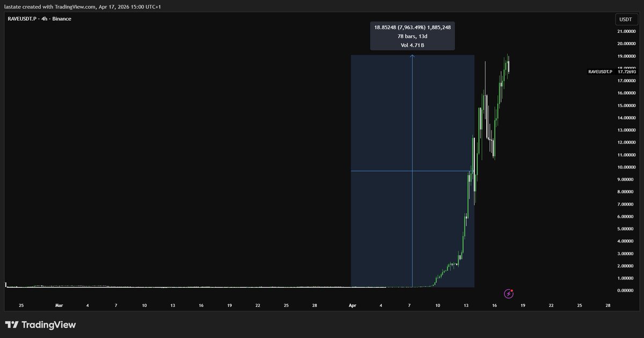Click the arrowhead atop the measurement arrow

412,56
